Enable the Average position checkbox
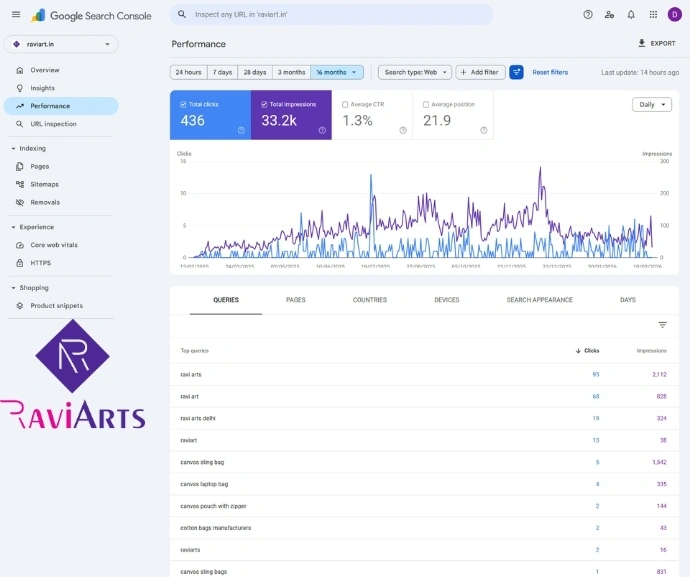Screen dimensions: 690x577 click(x=426, y=104)
